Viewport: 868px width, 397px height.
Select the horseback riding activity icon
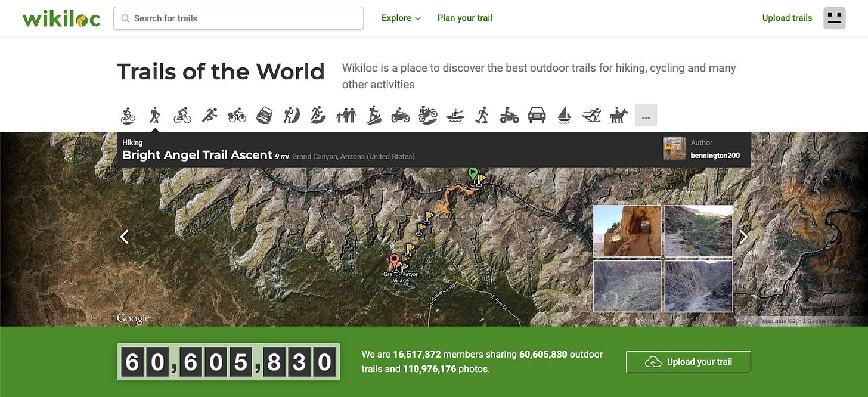[619, 115]
